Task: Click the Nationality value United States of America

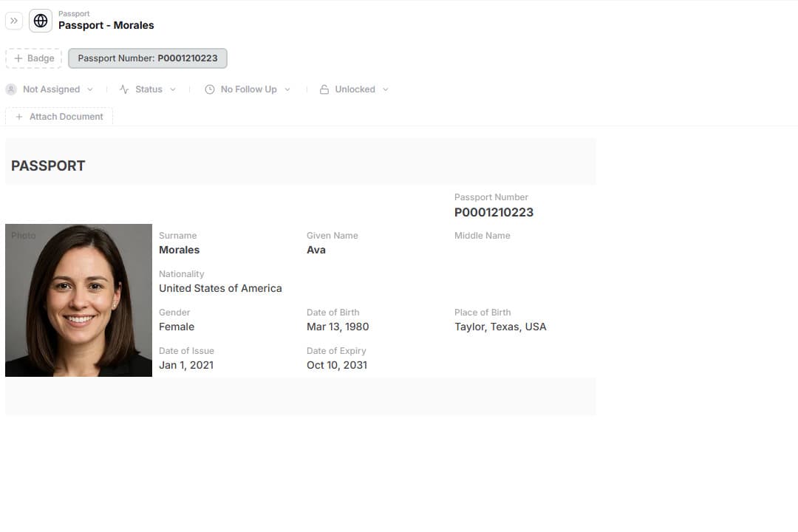Action: coord(220,288)
